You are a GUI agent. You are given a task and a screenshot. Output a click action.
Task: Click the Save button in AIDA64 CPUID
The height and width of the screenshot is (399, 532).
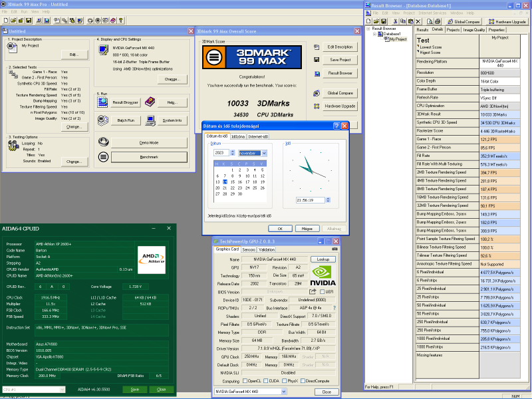[135, 390]
